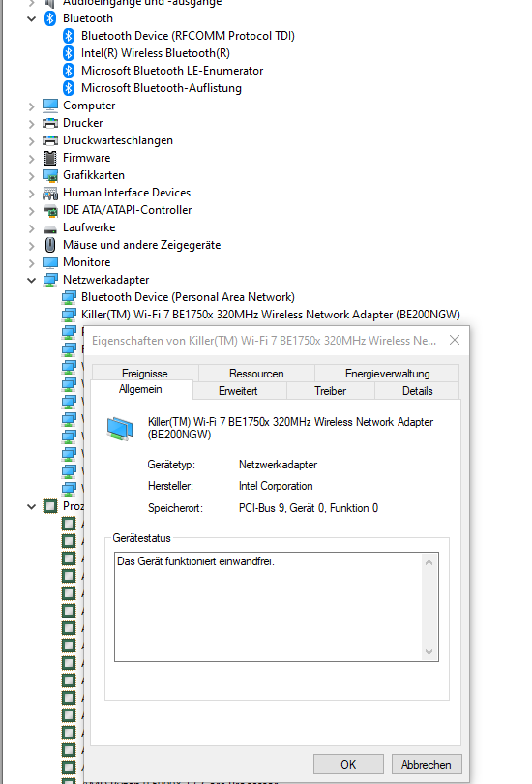The height and width of the screenshot is (784, 532).
Task: Cancel dialog with Abbrechen button
Action: [427, 765]
